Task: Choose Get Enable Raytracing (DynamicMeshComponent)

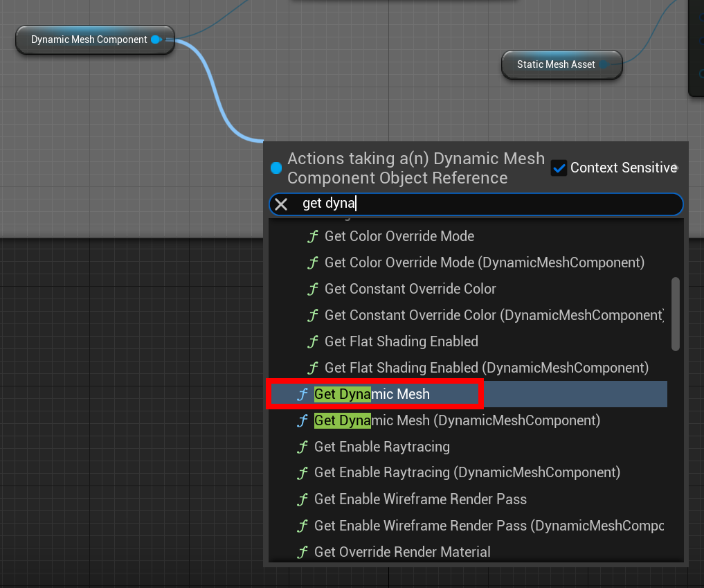Action: tap(469, 472)
